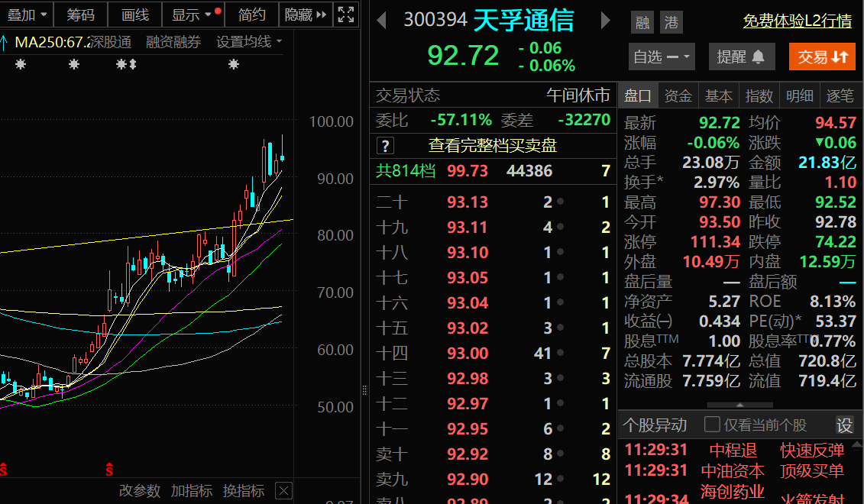Select the 盘口 tab

click(638, 96)
